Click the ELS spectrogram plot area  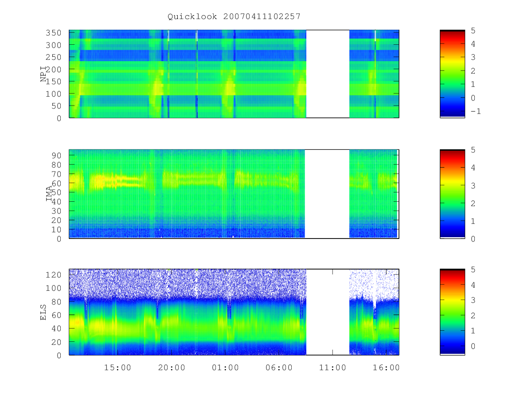coord(234,312)
